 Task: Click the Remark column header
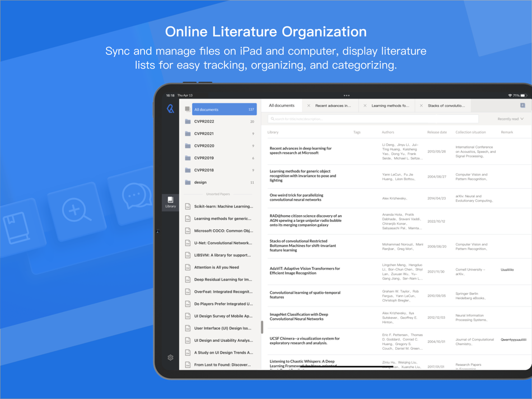tap(507, 132)
